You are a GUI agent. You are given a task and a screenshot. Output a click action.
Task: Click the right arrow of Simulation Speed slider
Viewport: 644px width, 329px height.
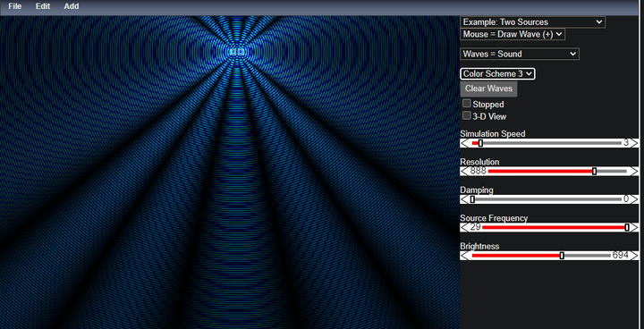click(634, 143)
